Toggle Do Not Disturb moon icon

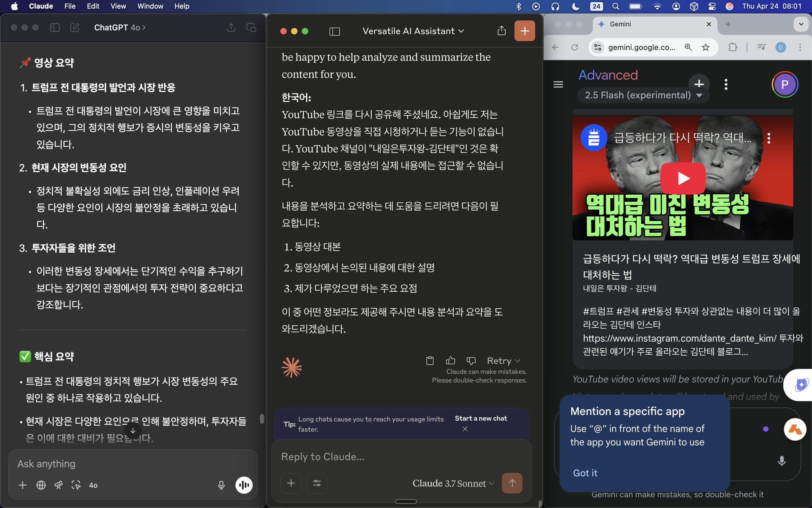(576, 6)
